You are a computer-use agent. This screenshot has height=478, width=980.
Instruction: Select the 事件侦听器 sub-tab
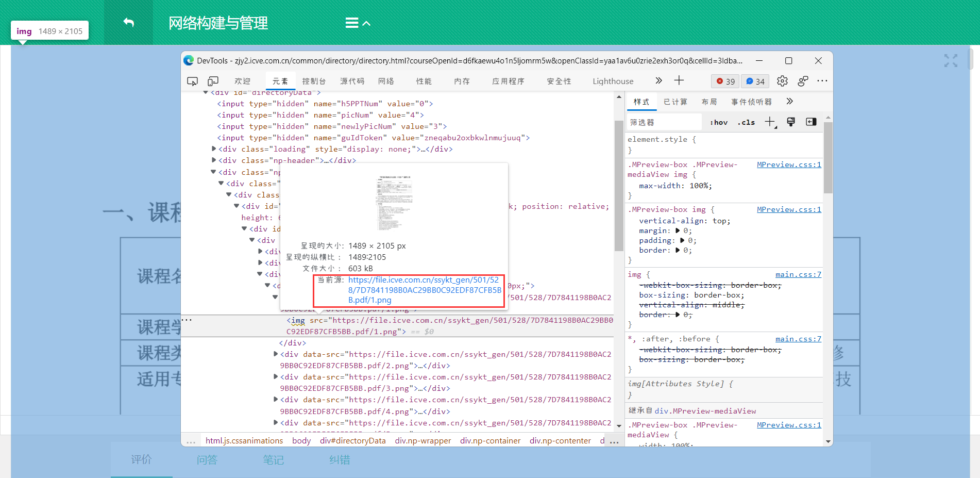click(751, 102)
